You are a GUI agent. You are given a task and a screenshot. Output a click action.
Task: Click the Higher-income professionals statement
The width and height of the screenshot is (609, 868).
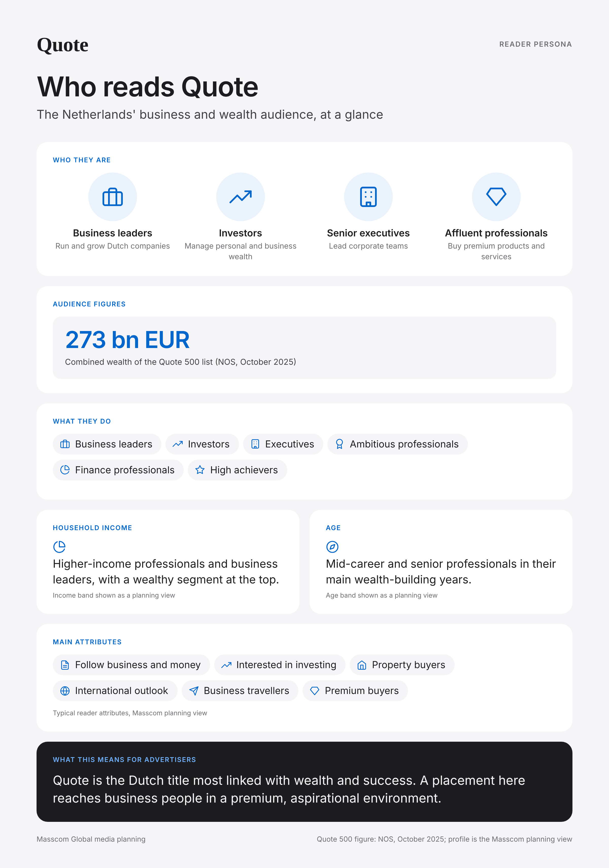[x=166, y=572]
